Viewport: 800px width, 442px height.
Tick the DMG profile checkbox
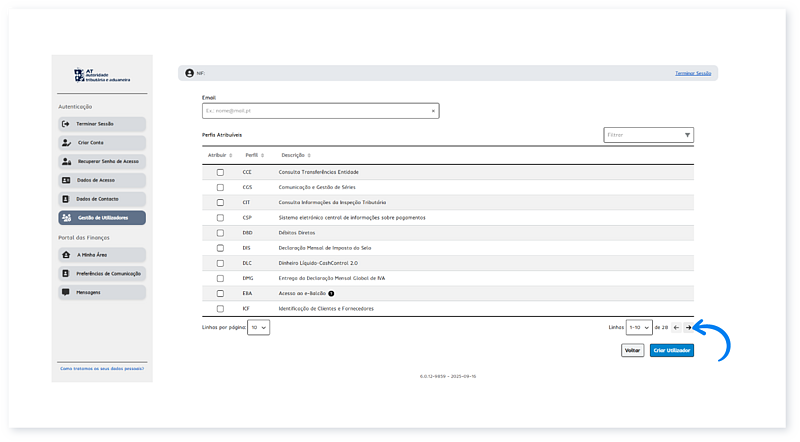point(220,278)
